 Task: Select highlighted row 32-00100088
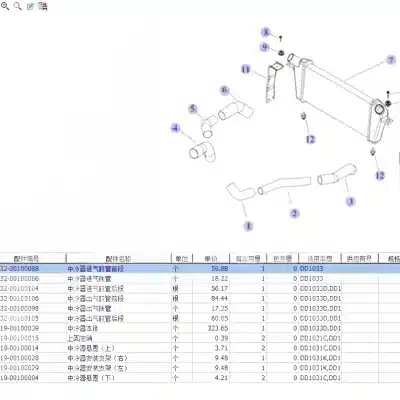click(200, 268)
